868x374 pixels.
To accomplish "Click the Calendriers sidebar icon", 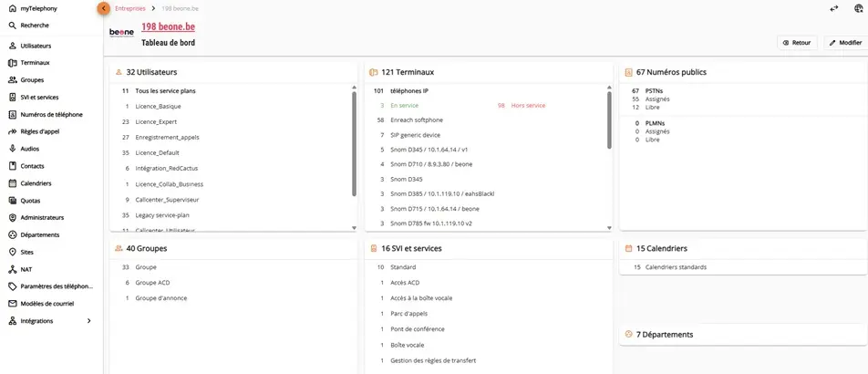I will coord(12,183).
